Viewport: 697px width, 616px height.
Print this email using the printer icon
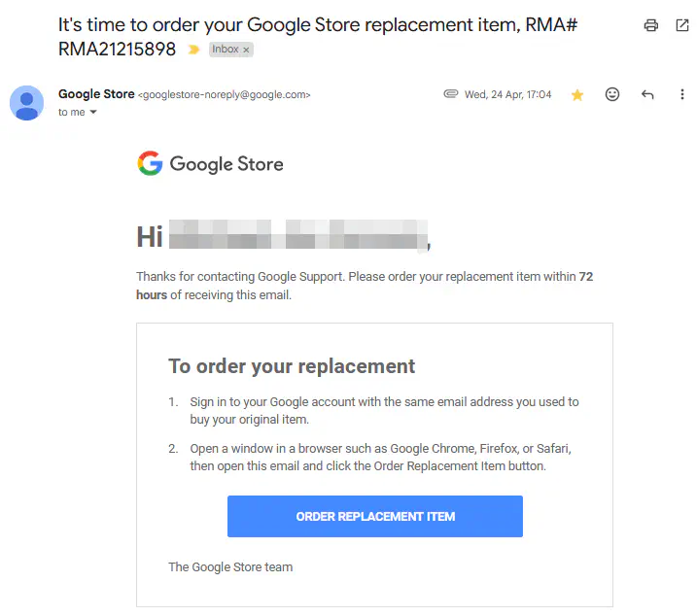pos(651,25)
